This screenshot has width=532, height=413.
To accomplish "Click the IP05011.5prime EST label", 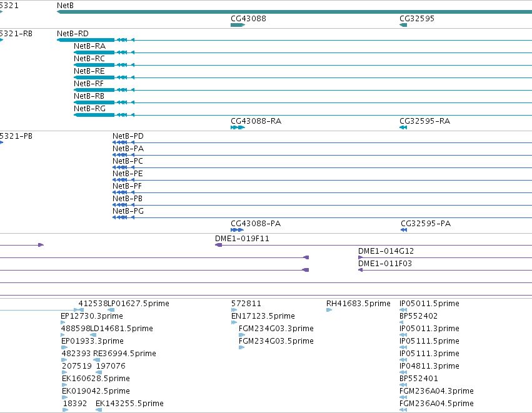I will click(x=429, y=304).
